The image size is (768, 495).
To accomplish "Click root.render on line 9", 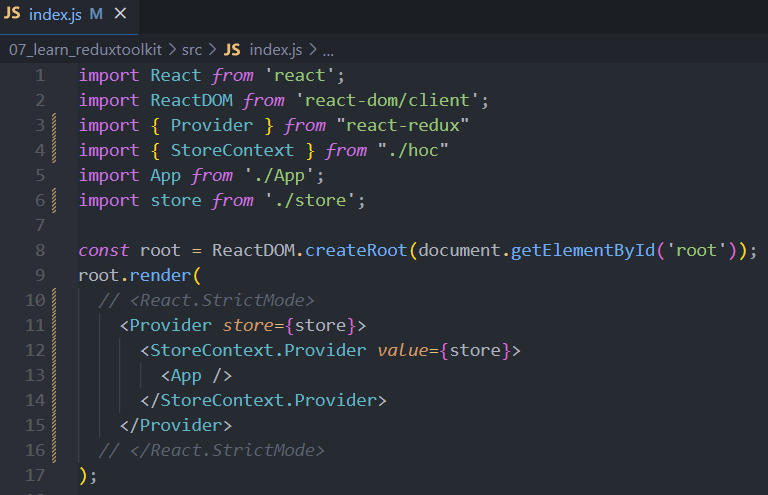I will point(135,275).
